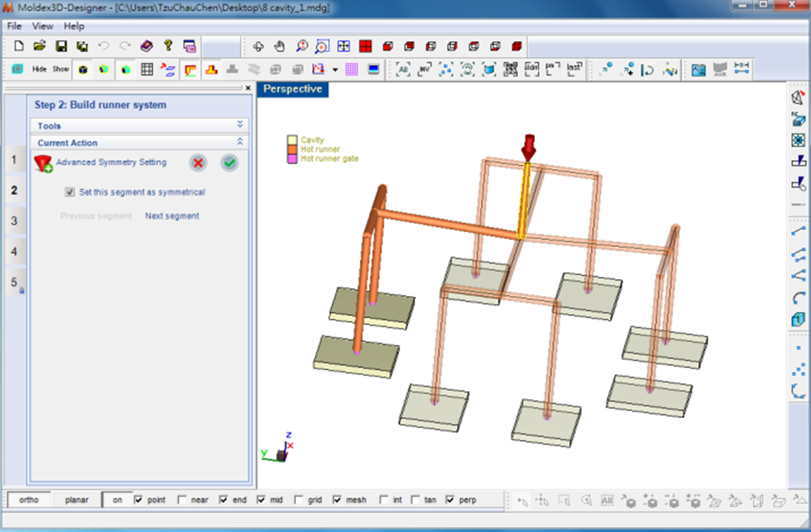The height and width of the screenshot is (532, 811).
Task: Toggle the 'planar' mode button
Action: 76,500
